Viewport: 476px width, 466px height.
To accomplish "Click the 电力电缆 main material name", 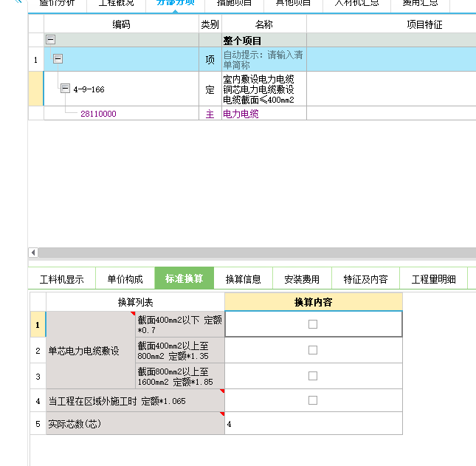I will tap(241, 114).
